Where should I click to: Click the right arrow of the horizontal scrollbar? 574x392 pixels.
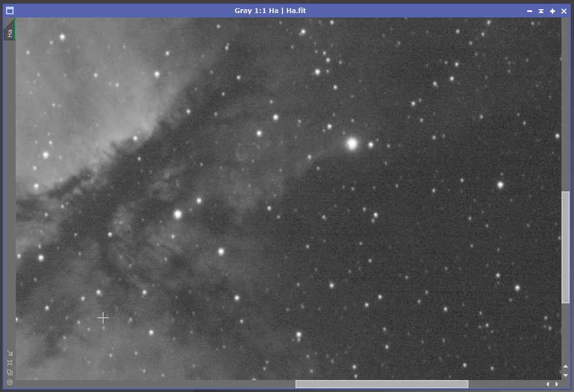(x=557, y=384)
